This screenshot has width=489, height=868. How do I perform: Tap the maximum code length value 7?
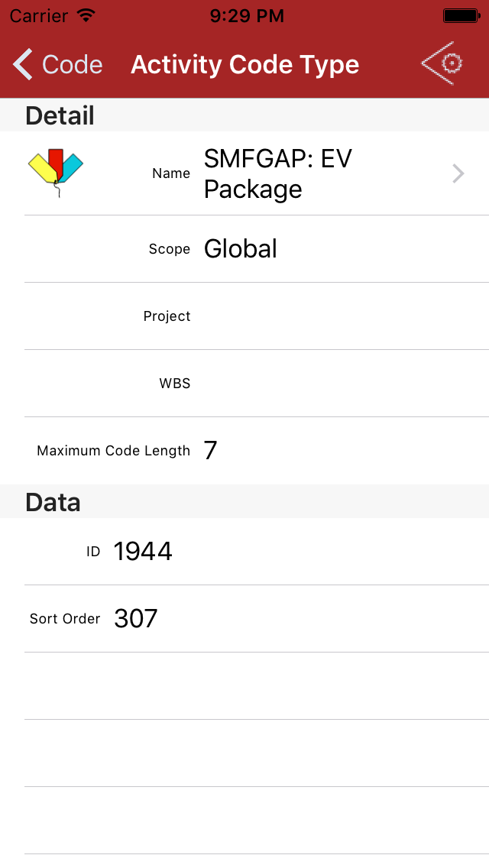tap(210, 451)
